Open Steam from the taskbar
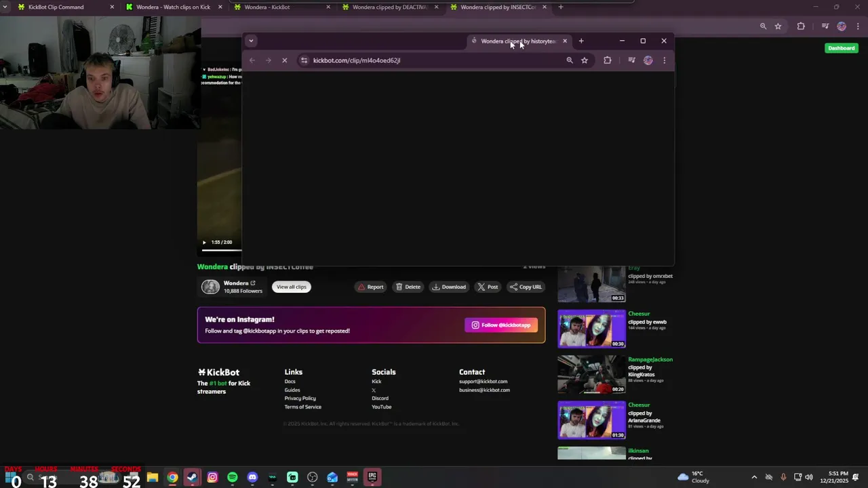The width and height of the screenshot is (868, 488). [x=193, y=477]
